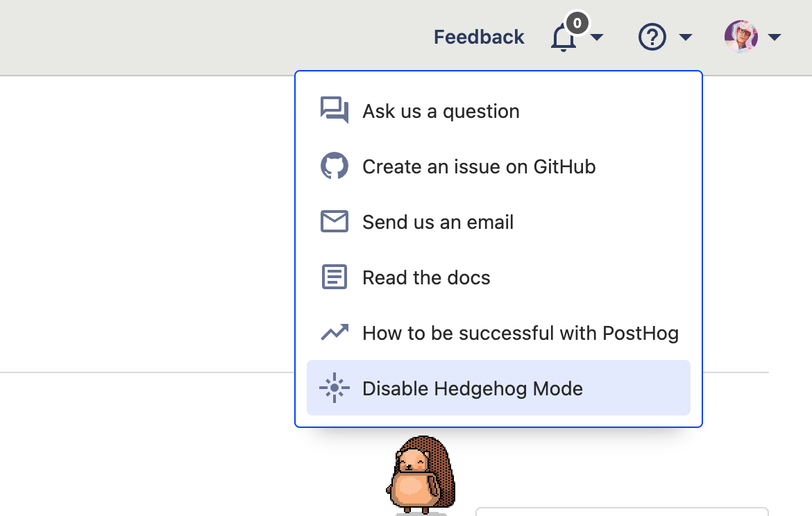Open the dropdown next to the help icon
812x516 pixels.
click(686, 38)
